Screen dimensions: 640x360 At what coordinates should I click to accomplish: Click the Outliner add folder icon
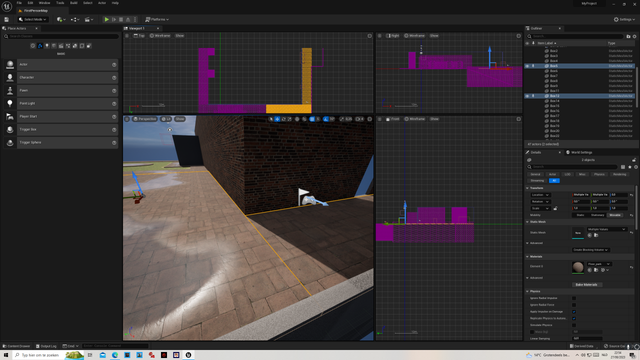pyautogui.click(x=628, y=36)
